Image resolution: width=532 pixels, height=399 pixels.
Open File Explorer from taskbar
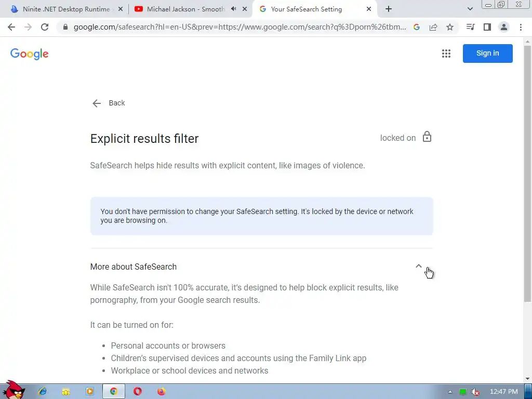point(66,392)
